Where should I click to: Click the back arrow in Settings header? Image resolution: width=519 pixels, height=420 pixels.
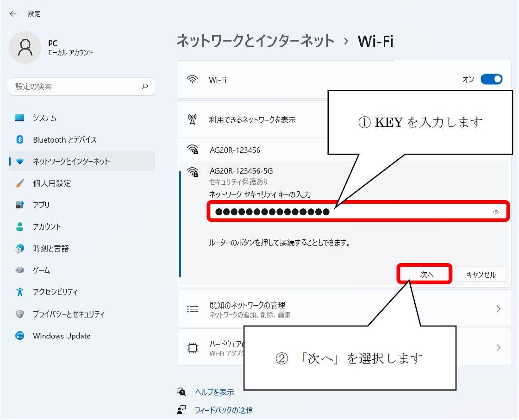click(13, 14)
